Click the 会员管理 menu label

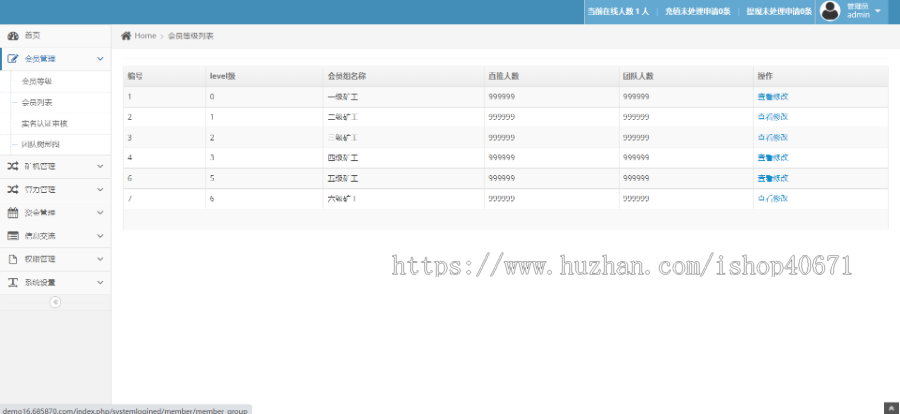pos(40,59)
